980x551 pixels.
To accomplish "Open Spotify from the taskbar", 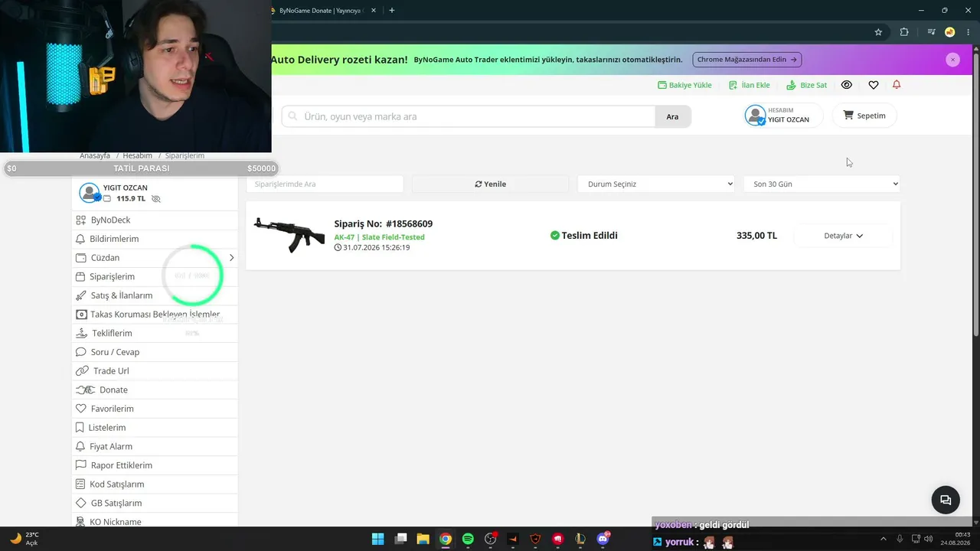I will (468, 539).
